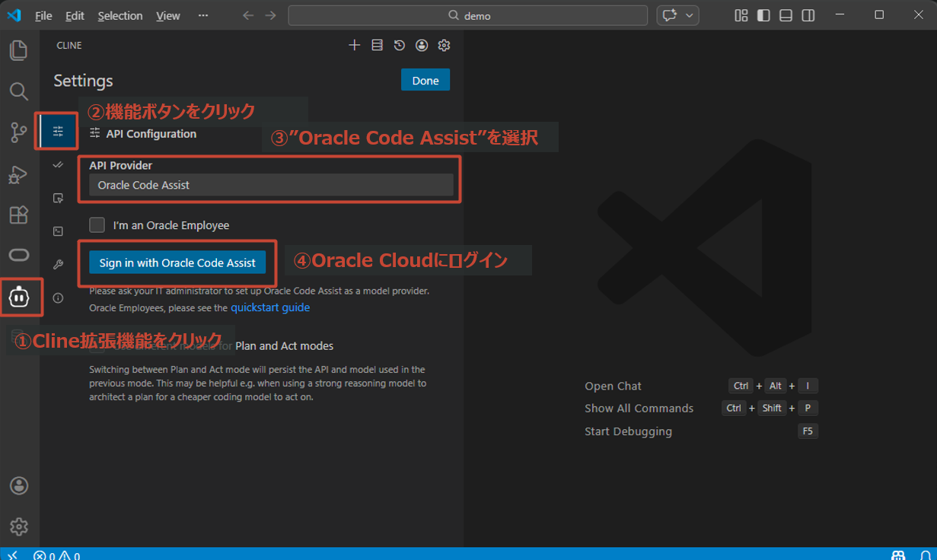Screen dimensions: 937x560
Task: Select the Debug wrench settings tab
Action: (x=58, y=265)
